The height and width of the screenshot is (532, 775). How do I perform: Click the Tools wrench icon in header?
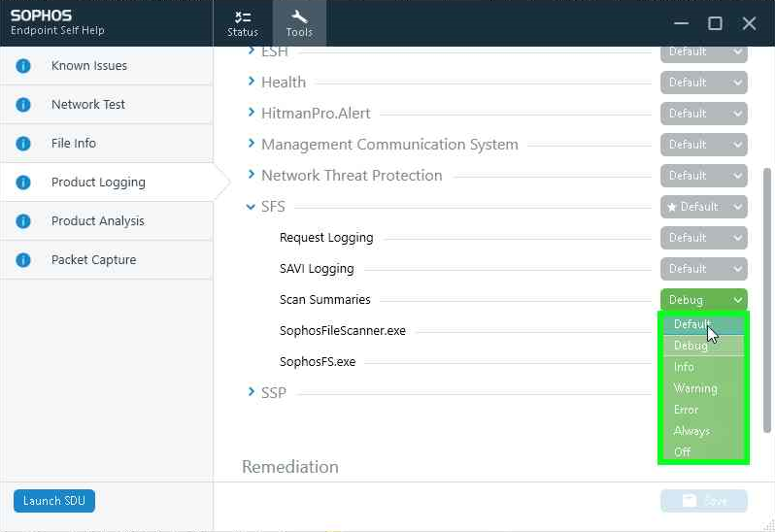(299, 17)
